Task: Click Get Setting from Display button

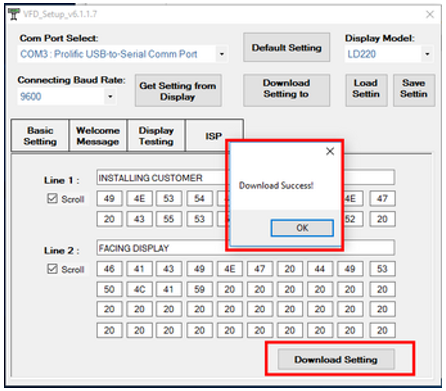Action: coord(178,91)
